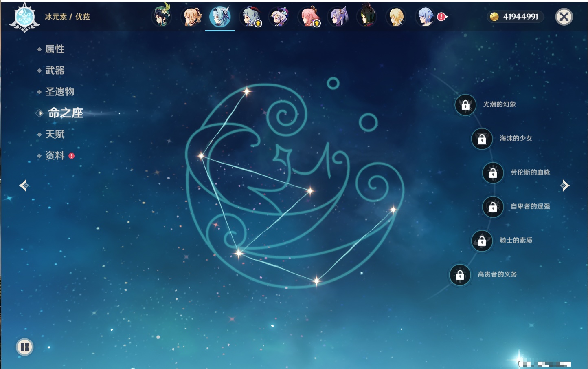
Task: Click lock icon for 高贵者的义务
Action: [460, 275]
